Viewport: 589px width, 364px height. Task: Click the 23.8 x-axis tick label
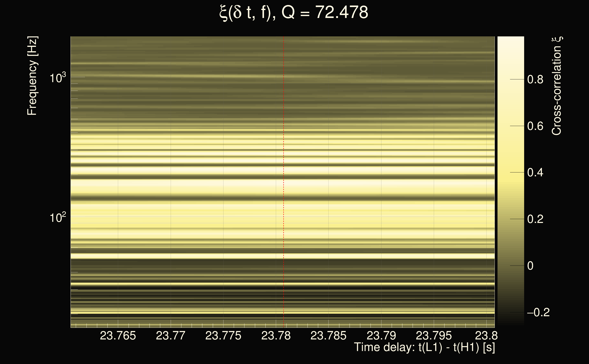pos(486,336)
